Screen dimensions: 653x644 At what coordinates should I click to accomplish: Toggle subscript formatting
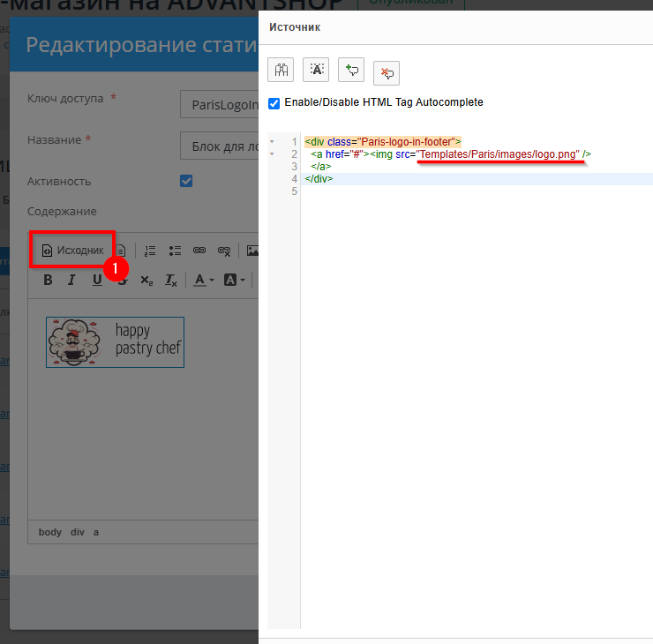146,281
